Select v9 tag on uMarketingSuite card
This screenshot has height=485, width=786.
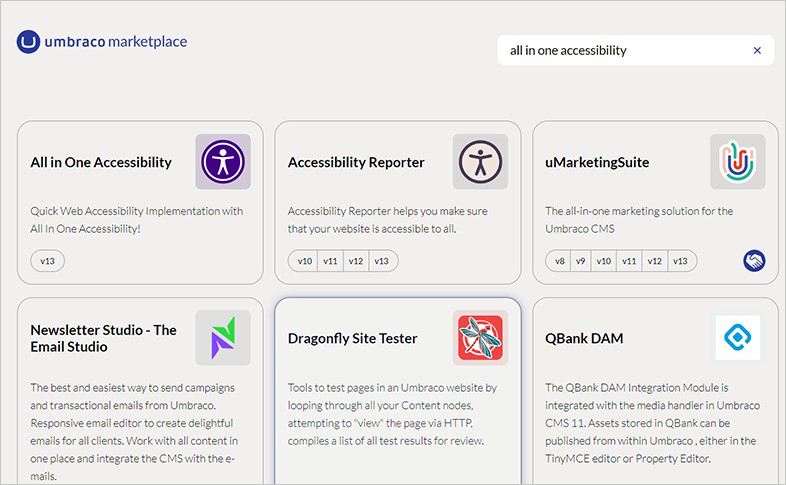580,261
